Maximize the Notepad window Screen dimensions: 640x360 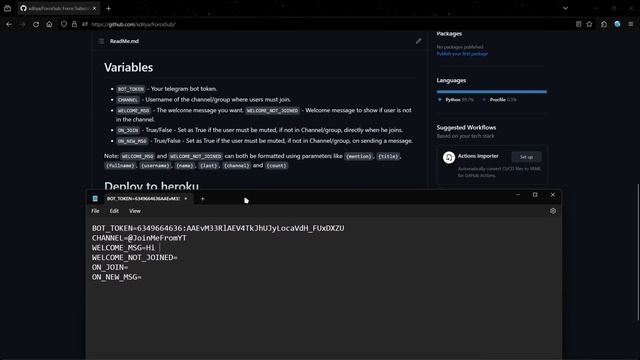pos(535,195)
